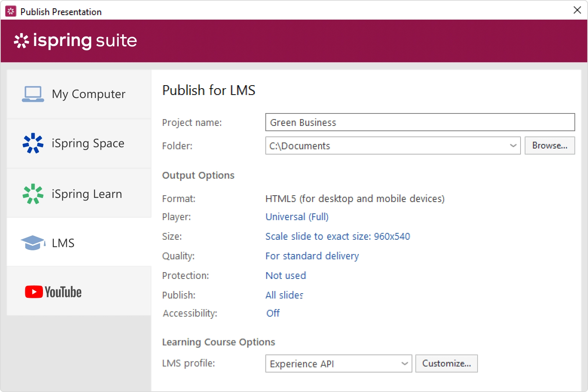Click the laptop icon beside My Computer

[x=33, y=94]
